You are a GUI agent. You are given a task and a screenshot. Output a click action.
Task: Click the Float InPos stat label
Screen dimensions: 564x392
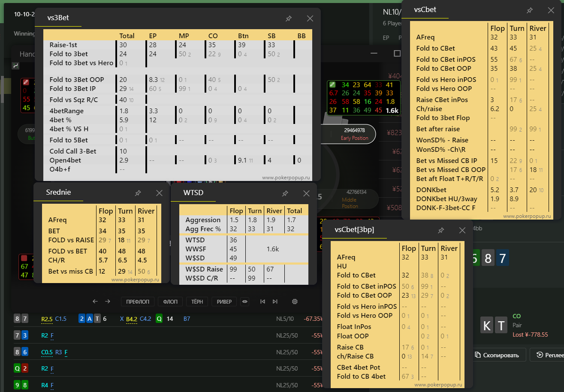(354, 327)
